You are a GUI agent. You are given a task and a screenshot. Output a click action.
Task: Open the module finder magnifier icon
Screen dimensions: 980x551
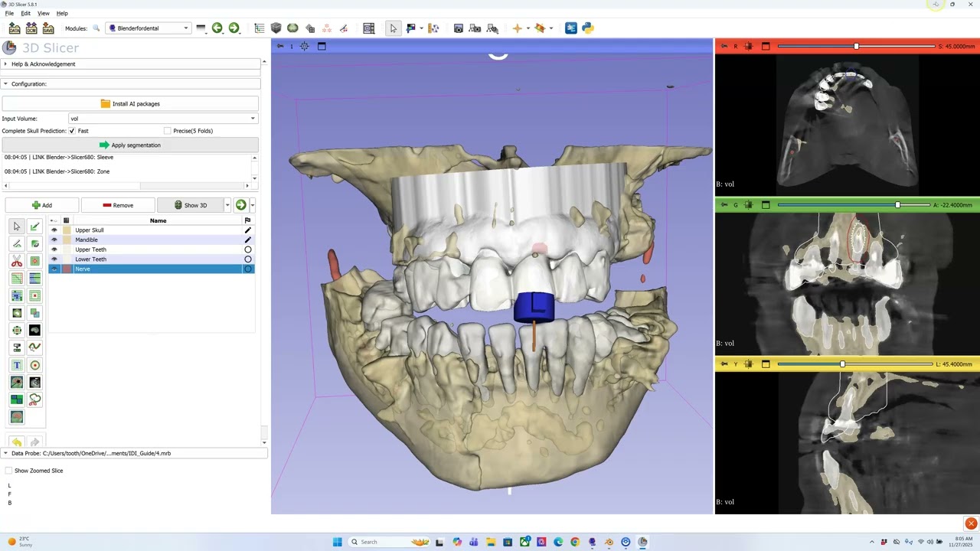tap(96, 28)
